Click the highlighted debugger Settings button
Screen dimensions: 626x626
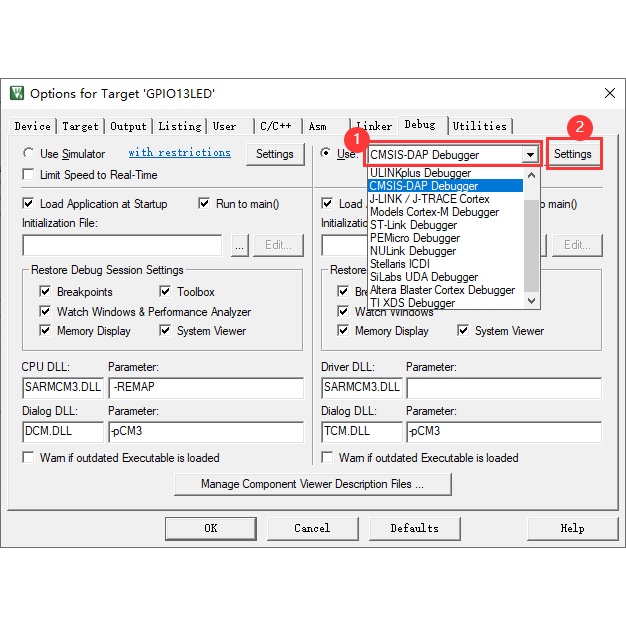click(573, 154)
